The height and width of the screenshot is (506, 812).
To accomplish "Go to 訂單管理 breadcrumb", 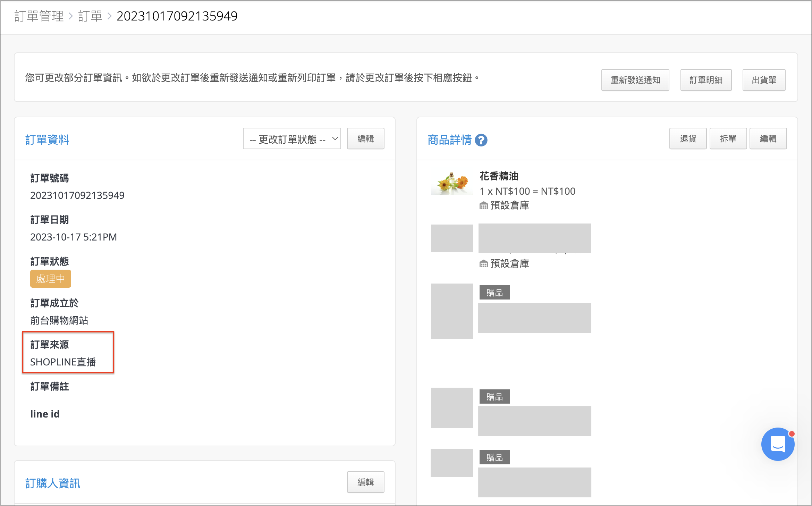I will click(x=39, y=16).
